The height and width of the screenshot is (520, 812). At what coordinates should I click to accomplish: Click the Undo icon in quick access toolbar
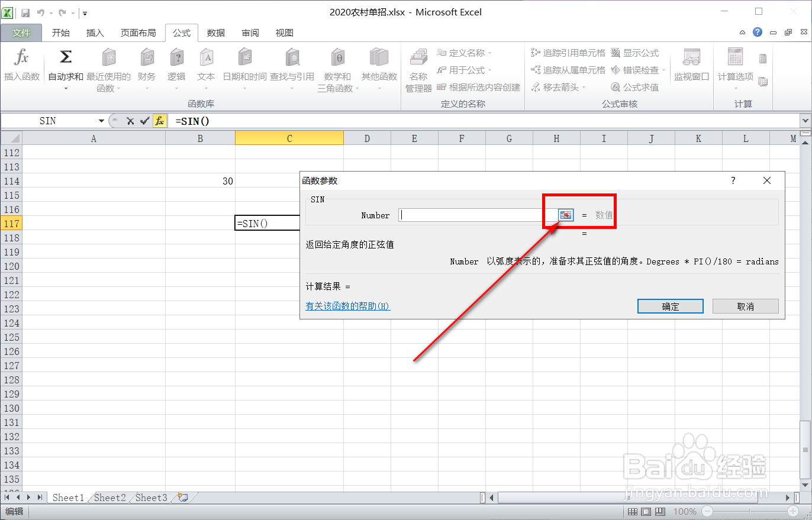[40, 12]
